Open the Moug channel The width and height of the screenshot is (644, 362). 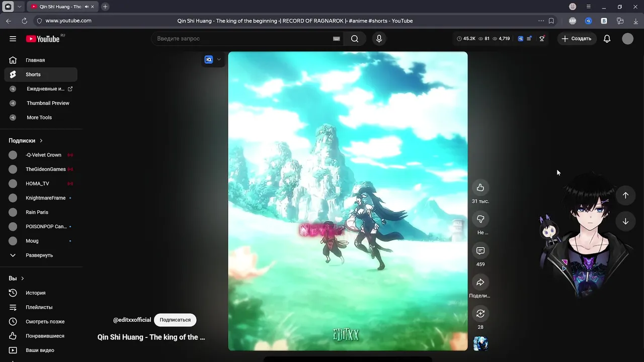(40, 241)
